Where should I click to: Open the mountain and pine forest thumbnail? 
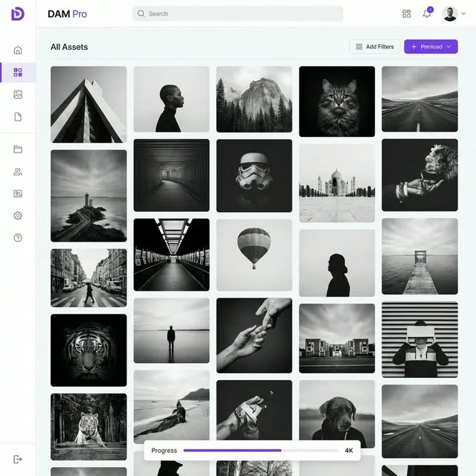254,99
